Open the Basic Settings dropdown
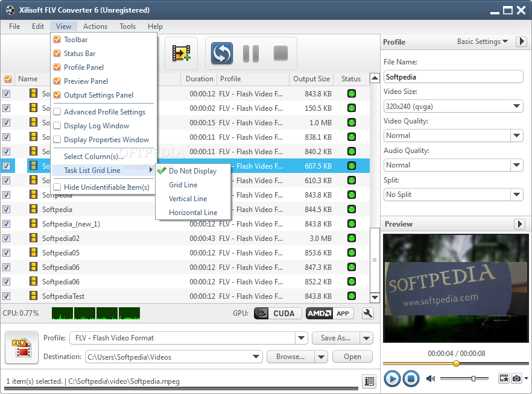This screenshot has height=394, width=532. coord(483,42)
